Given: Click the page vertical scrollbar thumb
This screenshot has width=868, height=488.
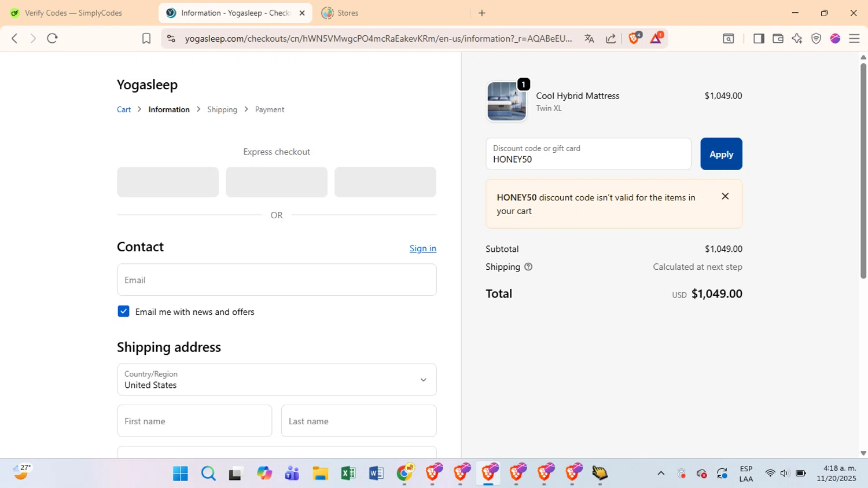Looking at the screenshot, I should coord(863,171).
